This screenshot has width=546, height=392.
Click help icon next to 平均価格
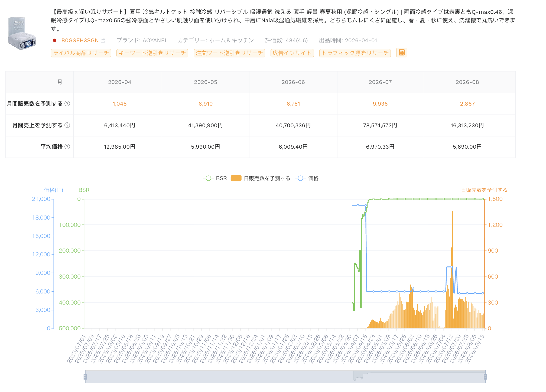coord(67,146)
